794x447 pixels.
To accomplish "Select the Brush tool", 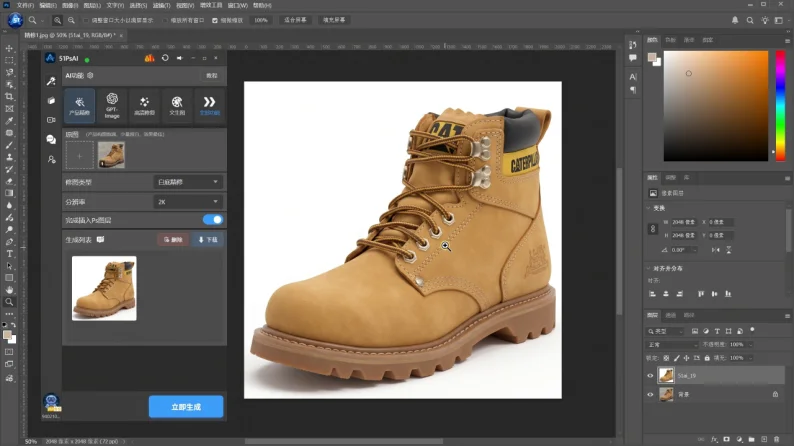I will (x=9, y=145).
